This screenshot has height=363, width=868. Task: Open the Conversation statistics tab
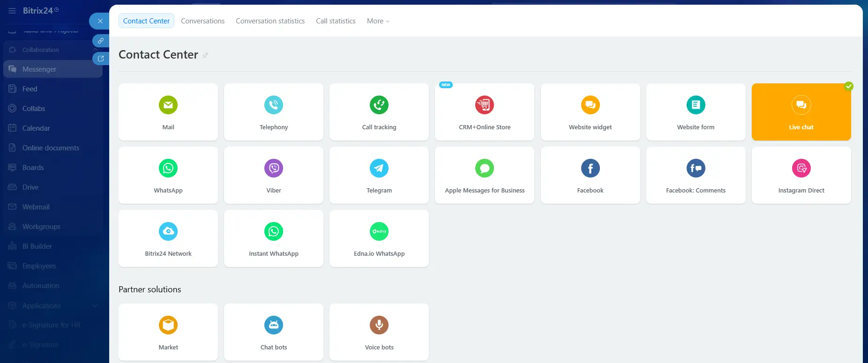[x=270, y=21]
